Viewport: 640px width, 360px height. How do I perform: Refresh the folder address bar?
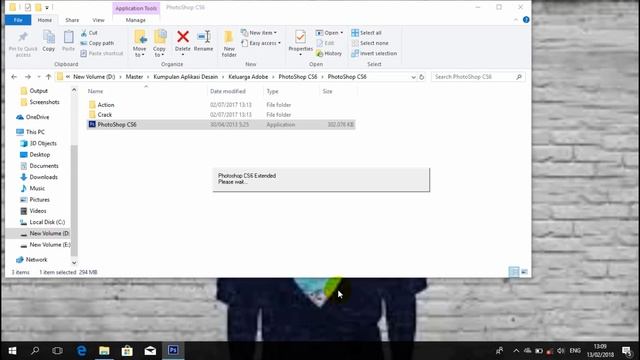422,77
